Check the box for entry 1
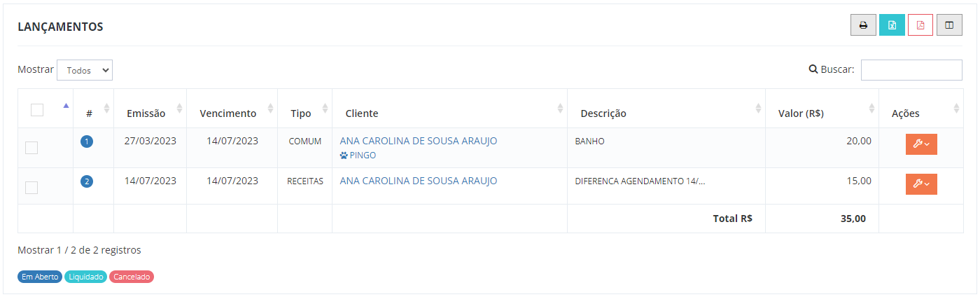The width and height of the screenshot is (980, 297). click(31, 148)
